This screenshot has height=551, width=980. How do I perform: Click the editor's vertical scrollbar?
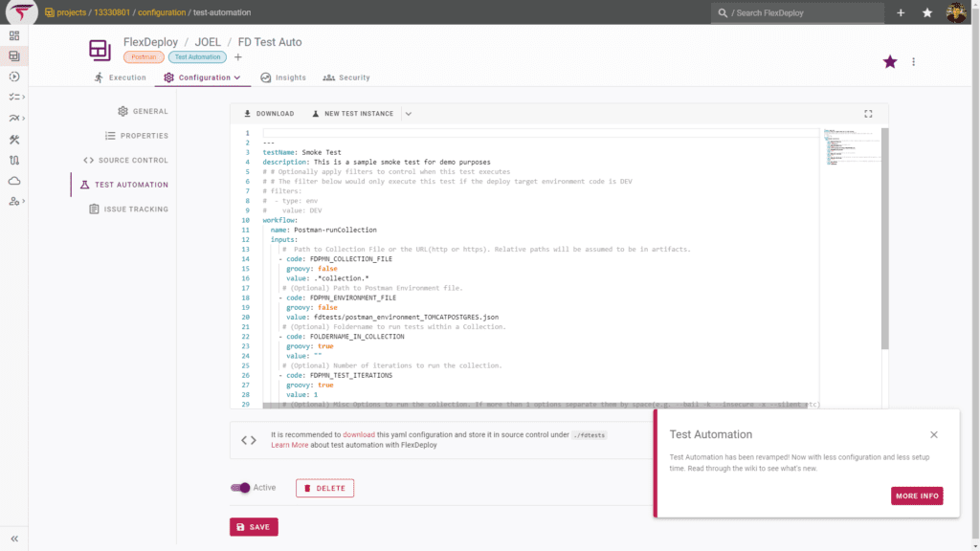(884, 238)
